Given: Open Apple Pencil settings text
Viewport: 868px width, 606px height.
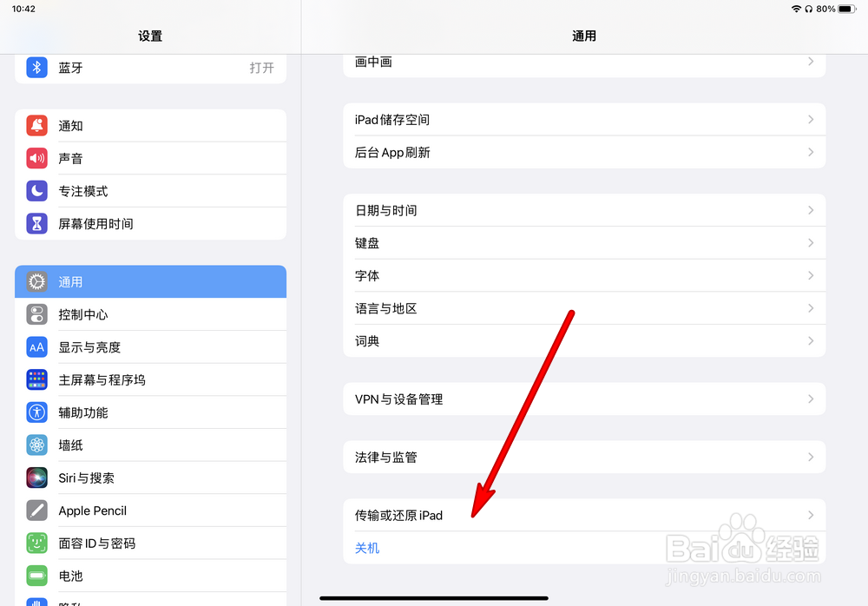Looking at the screenshot, I should (93, 510).
